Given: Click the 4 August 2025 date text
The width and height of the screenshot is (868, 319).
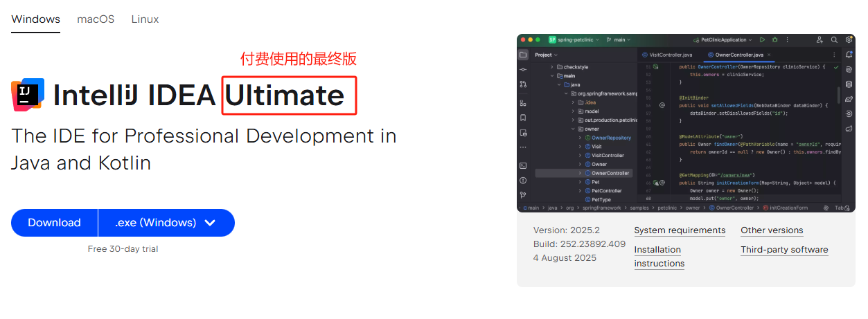Looking at the screenshot, I should 565,258.
